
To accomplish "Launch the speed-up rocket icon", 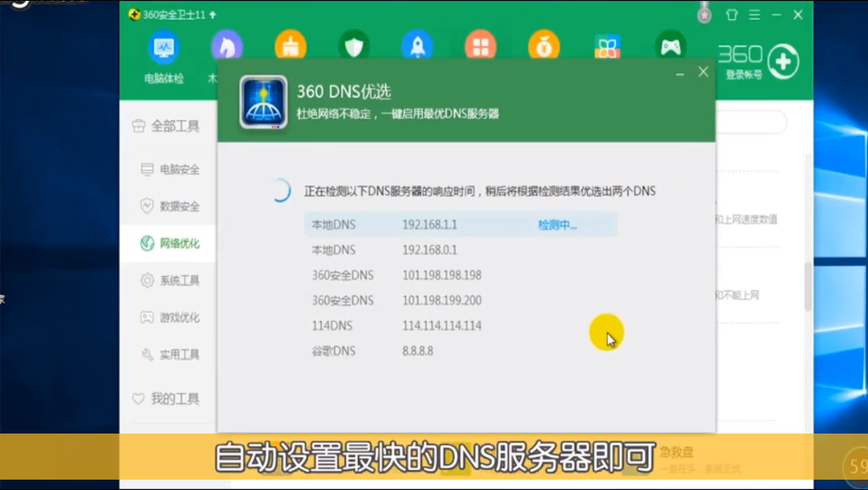I will pos(418,46).
